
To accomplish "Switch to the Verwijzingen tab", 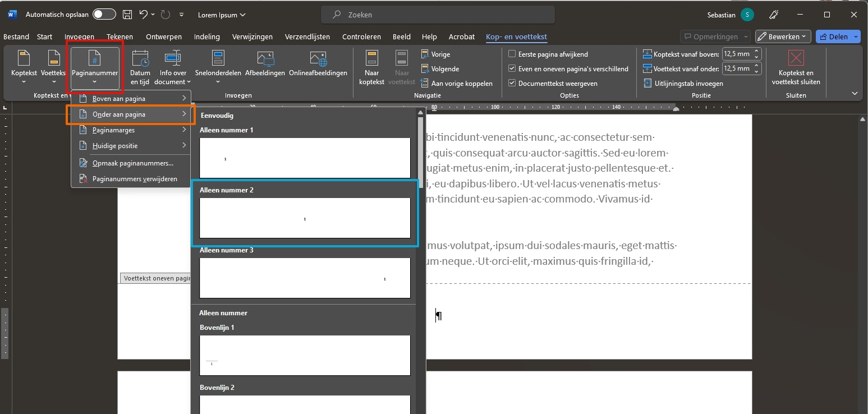I will pyautogui.click(x=252, y=37).
